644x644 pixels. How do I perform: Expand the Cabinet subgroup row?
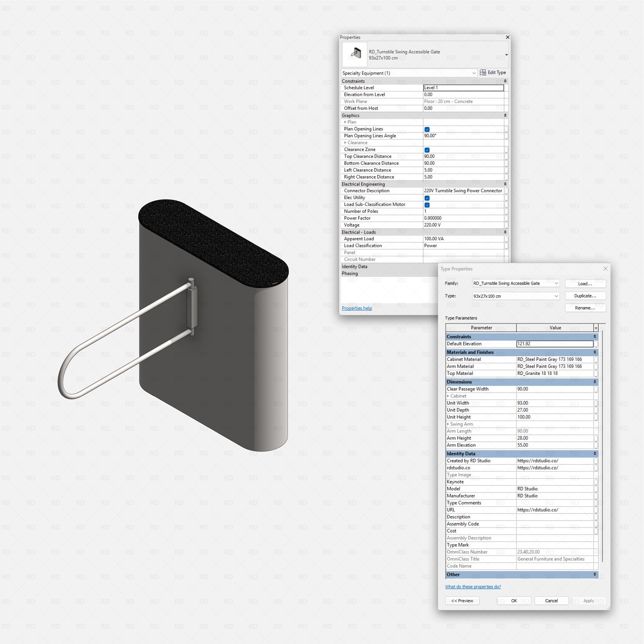pyautogui.click(x=448, y=396)
